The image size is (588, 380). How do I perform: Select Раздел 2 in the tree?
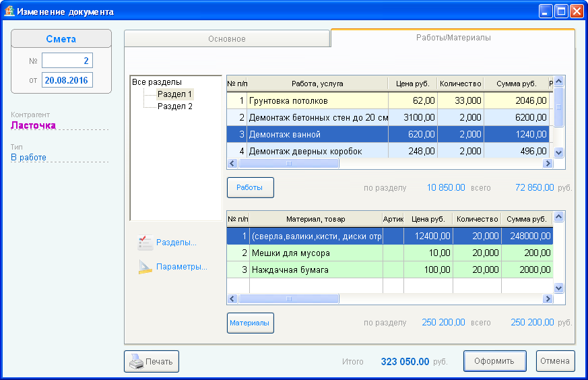coord(174,106)
